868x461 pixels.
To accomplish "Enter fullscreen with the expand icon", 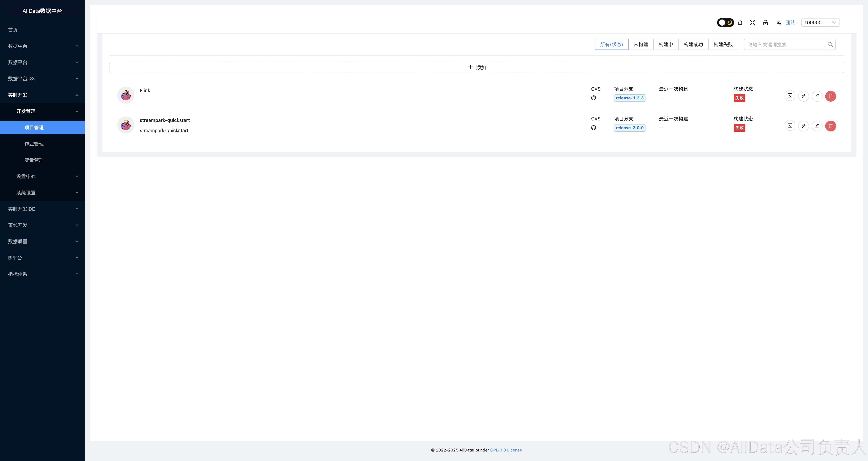I will click(x=753, y=23).
